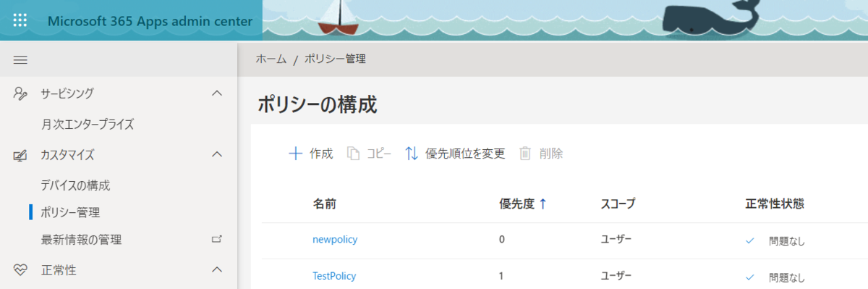The image size is (868, 289).
Task: Click 問題なし status in newpolicy row
Action: coord(787,241)
